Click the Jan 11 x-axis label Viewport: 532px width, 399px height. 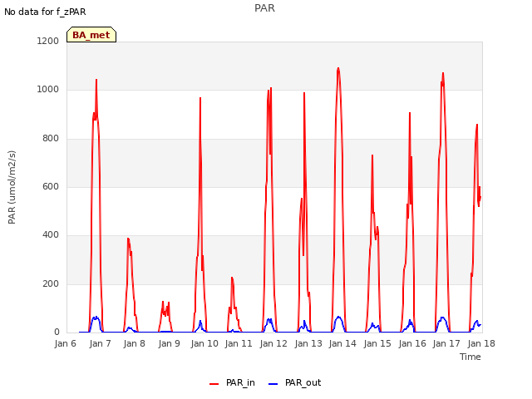(239, 343)
